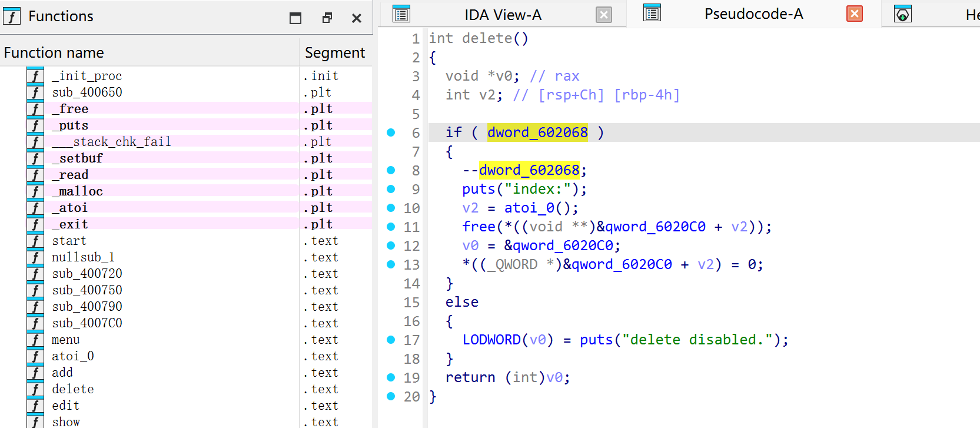
Task: Click the else keyword on line 15
Action: [x=462, y=302]
